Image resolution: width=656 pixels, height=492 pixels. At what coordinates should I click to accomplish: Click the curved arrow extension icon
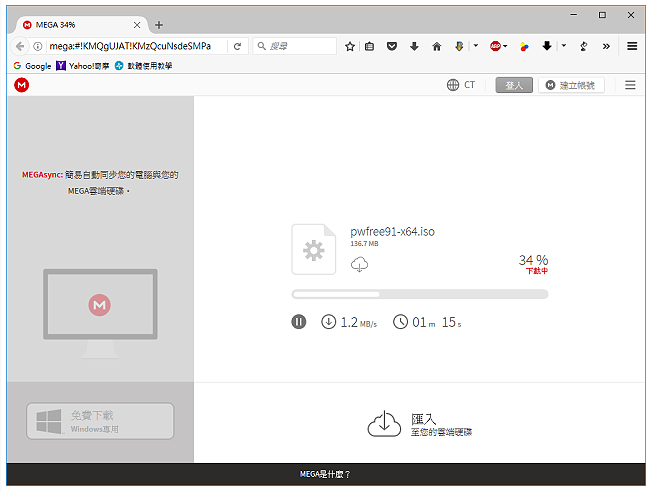[x=584, y=46]
